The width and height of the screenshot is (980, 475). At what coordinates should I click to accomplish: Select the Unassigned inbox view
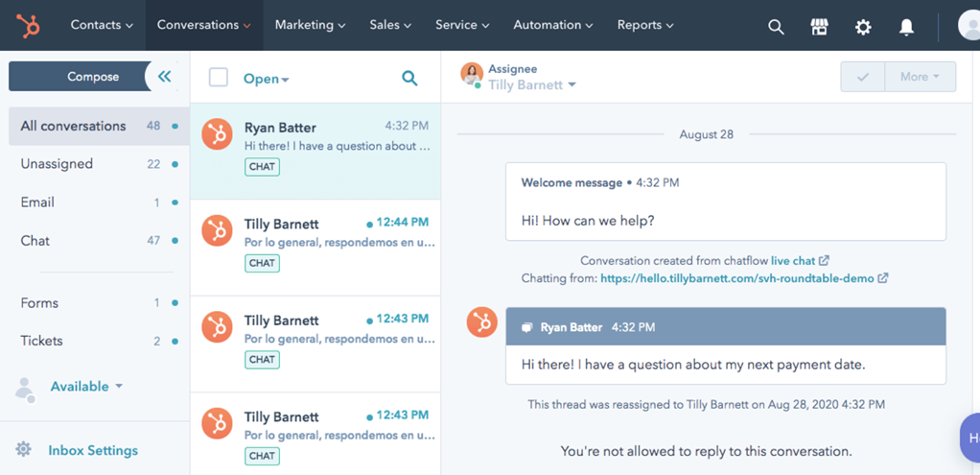tap(57, 164)
